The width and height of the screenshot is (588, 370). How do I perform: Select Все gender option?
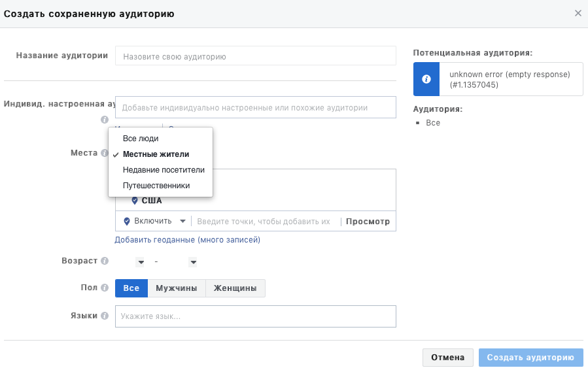point(131,288)
